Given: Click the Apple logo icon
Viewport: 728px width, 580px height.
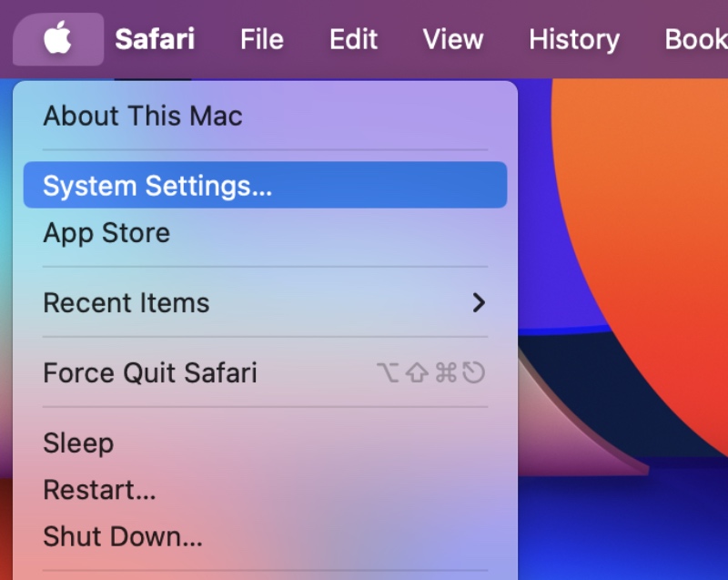Looking at the screenshot, I should (57, 39).
